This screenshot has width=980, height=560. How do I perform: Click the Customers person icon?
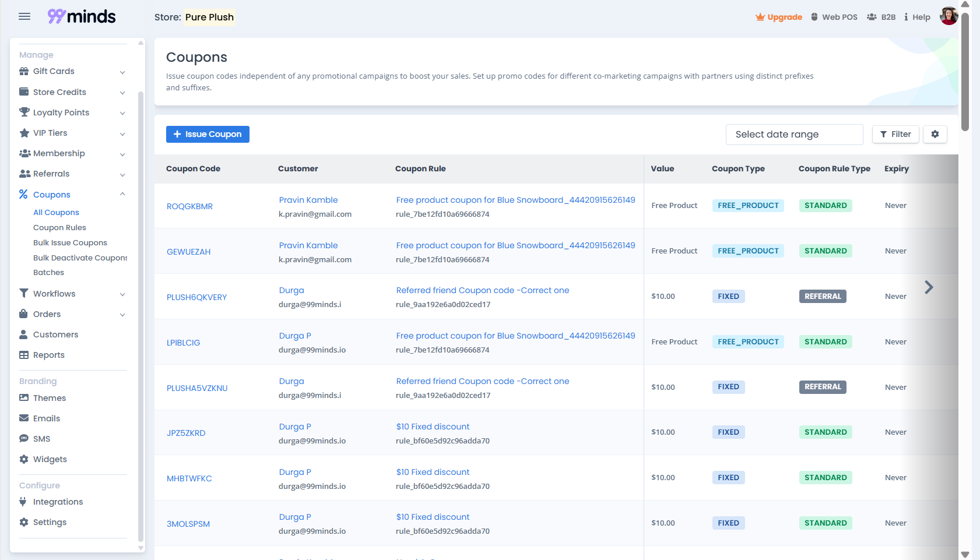(24, 334)
